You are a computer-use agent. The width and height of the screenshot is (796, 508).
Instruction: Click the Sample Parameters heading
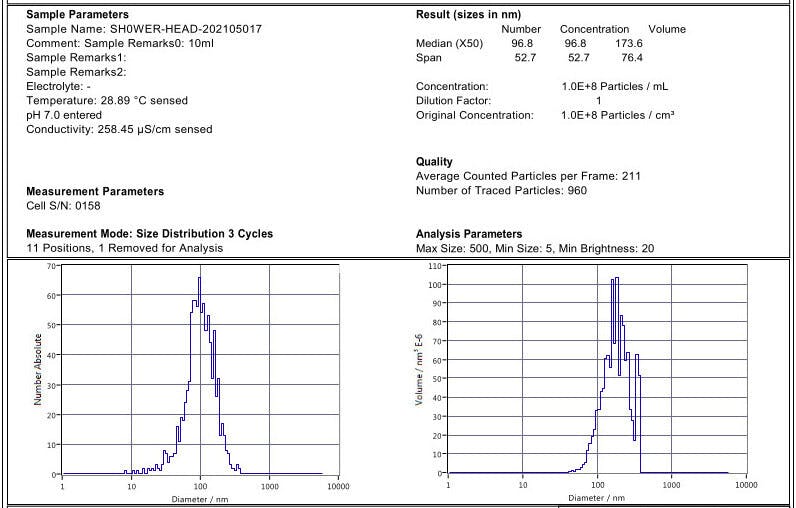[x=77, y=15]
